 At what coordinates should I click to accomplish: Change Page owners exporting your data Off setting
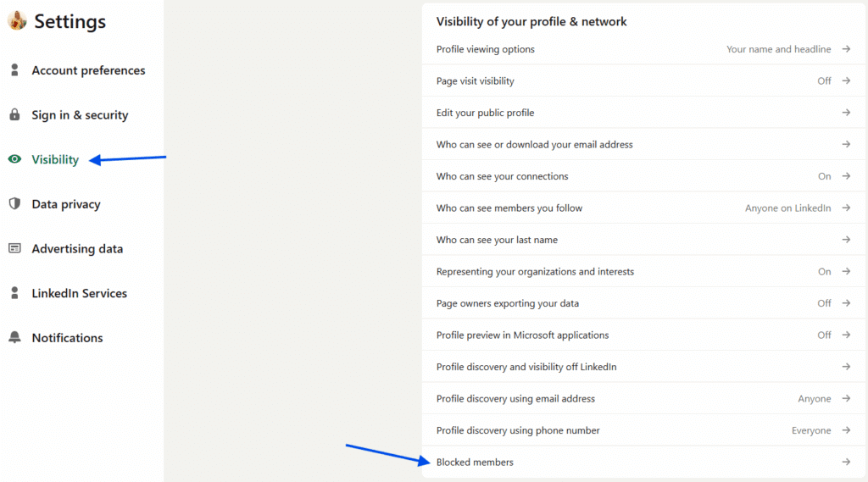[x=824, y=303]
